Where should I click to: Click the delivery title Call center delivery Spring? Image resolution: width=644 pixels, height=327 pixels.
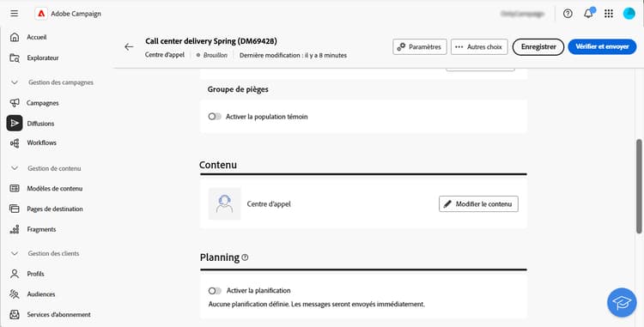(211, 41)
